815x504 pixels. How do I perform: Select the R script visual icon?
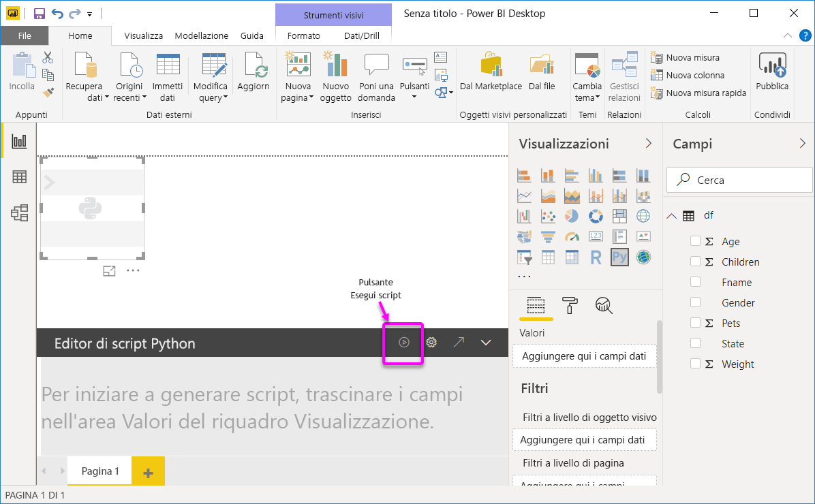pyautogui.click(x=596, y=257)
